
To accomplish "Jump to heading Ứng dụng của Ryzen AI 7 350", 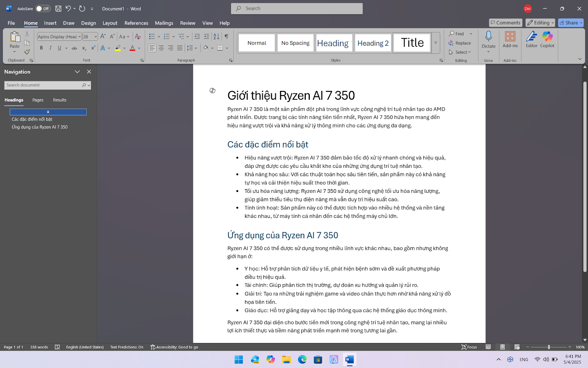I will pos(40,127).
